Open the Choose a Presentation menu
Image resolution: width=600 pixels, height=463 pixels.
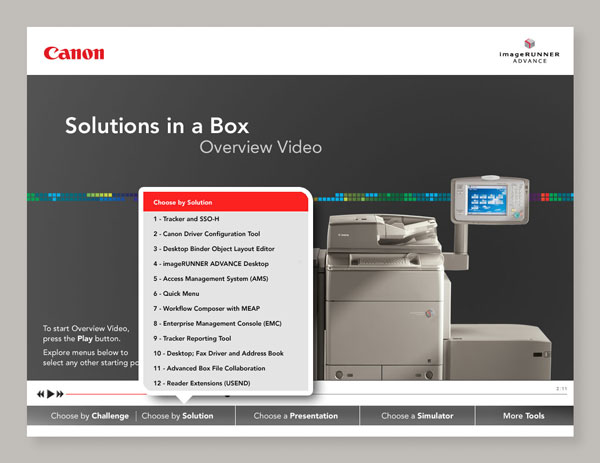tap(296, 416)
